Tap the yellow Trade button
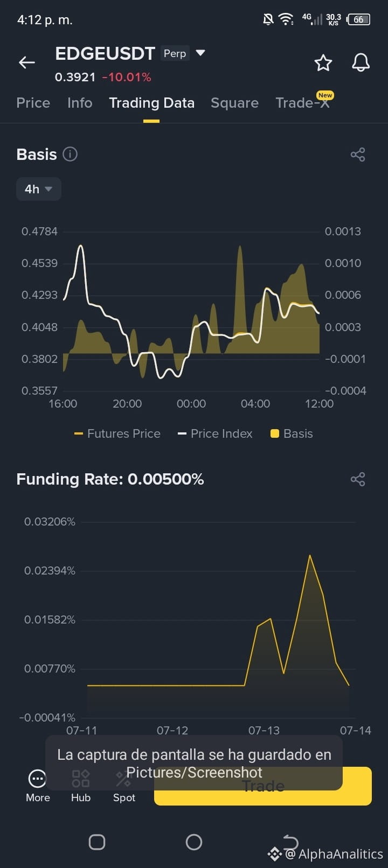This screenshot has width=388, height=868. [x=263, y=786]
